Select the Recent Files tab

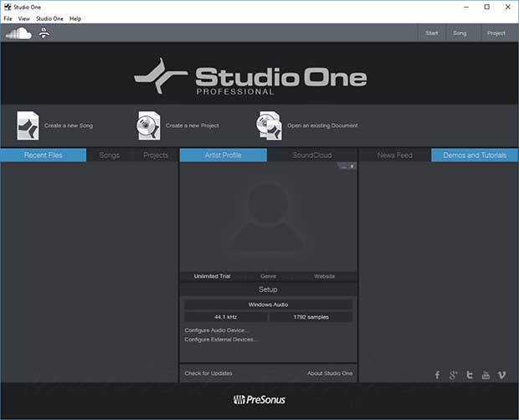[x=44, y=155]
